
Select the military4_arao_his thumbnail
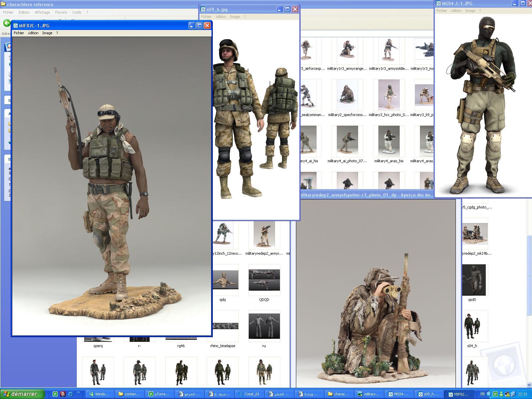[x=389, y=141]
